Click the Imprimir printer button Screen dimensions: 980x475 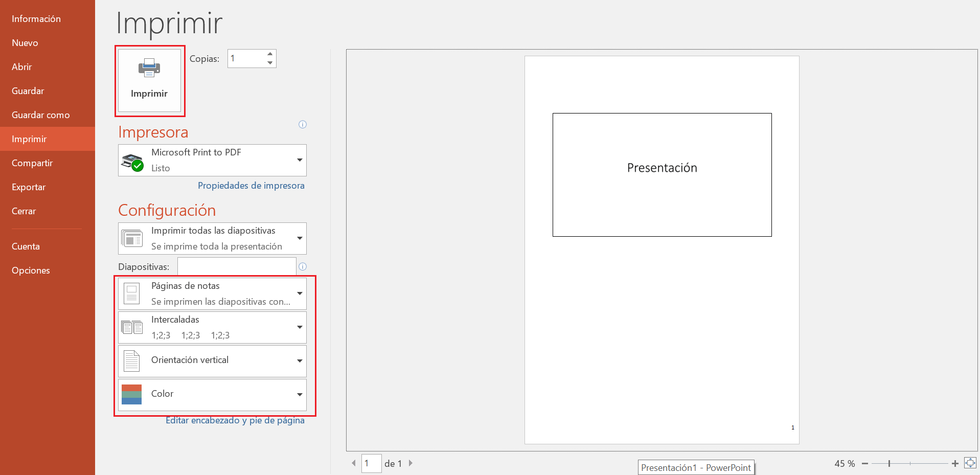click(x=149, y=80)
